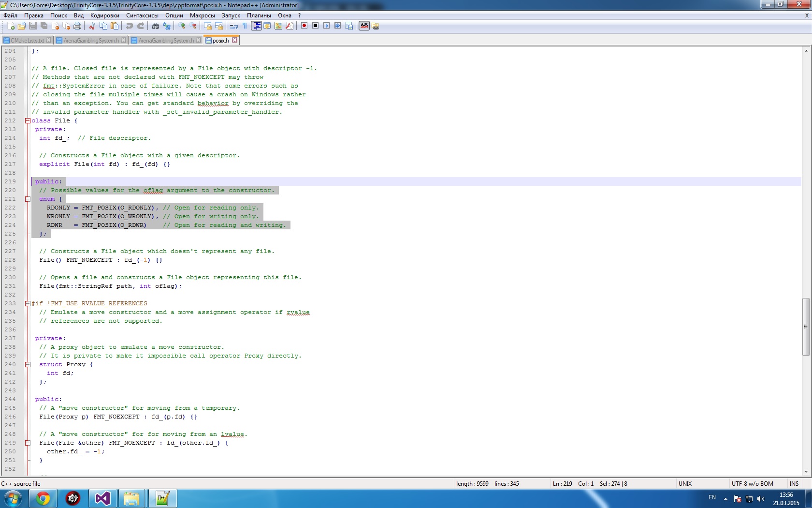Viewport: 812px width, 508px height.
Task: Run the macro multiple times
Action: point(337,26)
